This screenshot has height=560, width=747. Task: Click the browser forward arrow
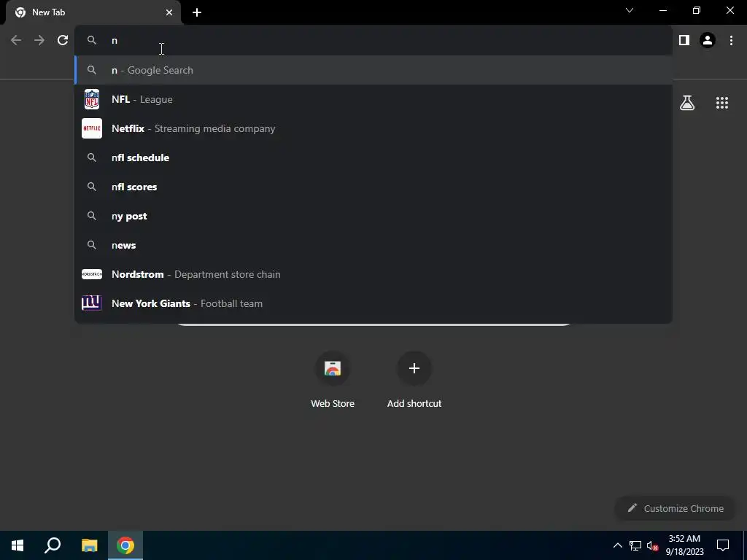pyautogui.click(x=39, y=41)
